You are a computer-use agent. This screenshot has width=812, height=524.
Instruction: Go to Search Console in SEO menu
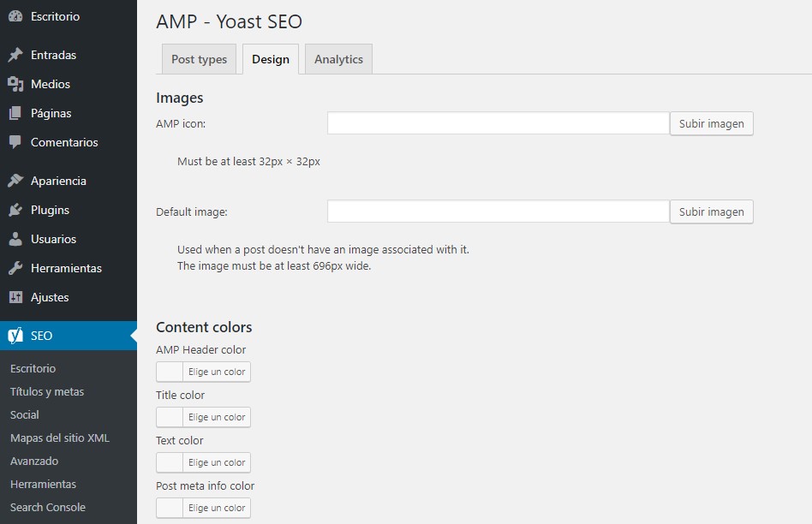click(48, 507)
